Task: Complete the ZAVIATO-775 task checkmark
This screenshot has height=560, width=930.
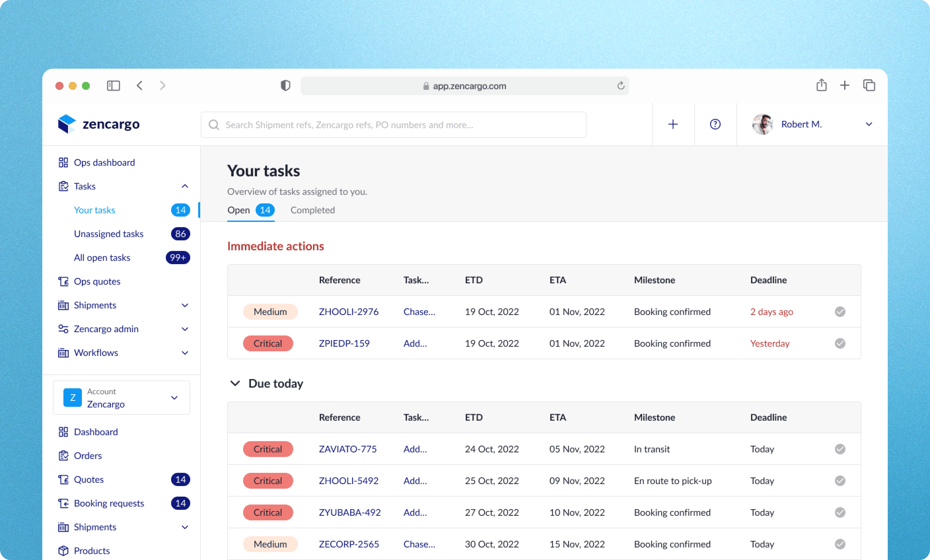Action: point(840,449)
